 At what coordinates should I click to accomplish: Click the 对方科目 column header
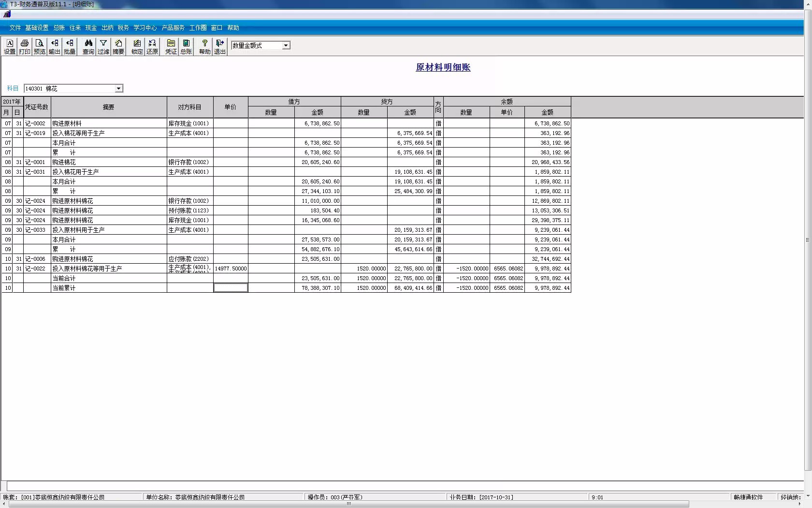190,107
